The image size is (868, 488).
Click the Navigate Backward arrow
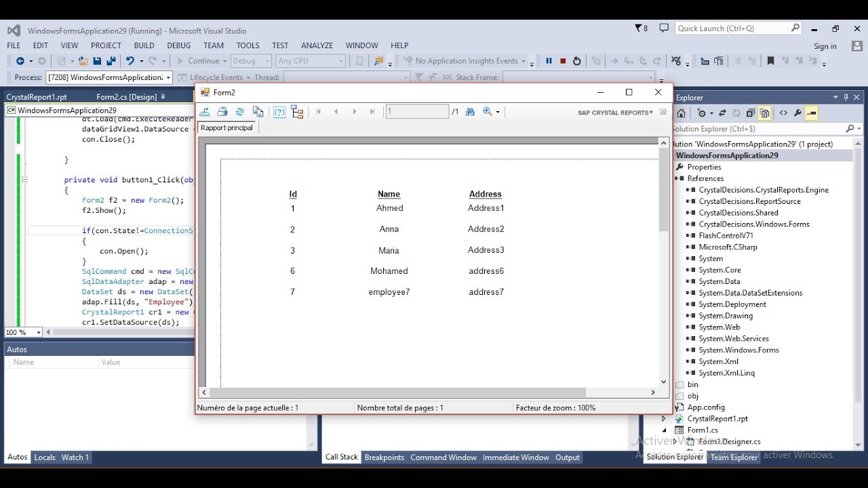tap(20, 61)
